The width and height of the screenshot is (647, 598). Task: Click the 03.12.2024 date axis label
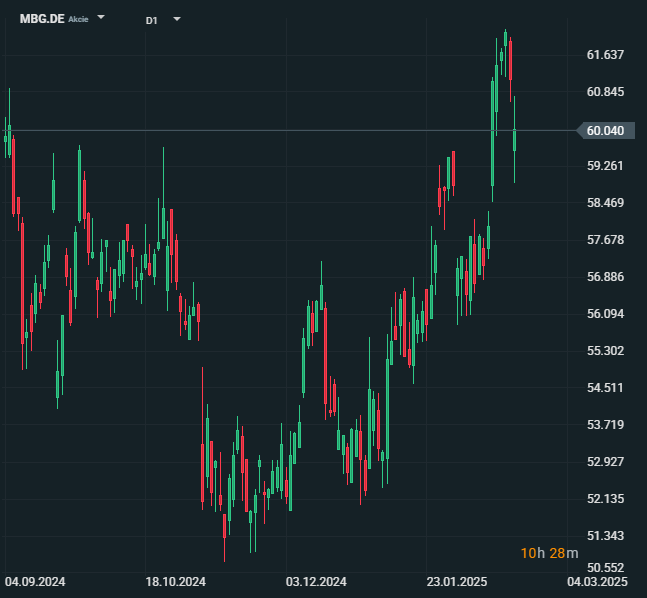[x=316, y=582]
